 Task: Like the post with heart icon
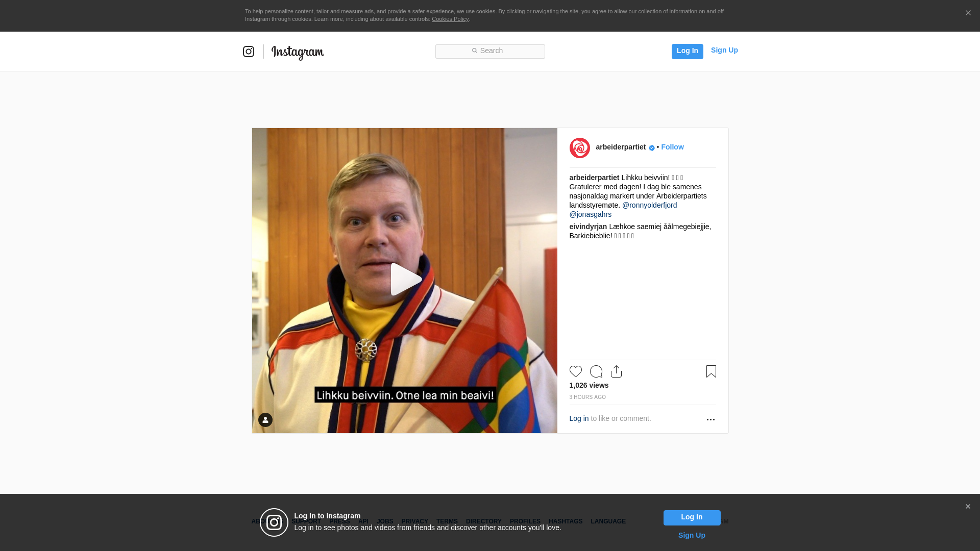pyautogui.click(x=576, y=371)
